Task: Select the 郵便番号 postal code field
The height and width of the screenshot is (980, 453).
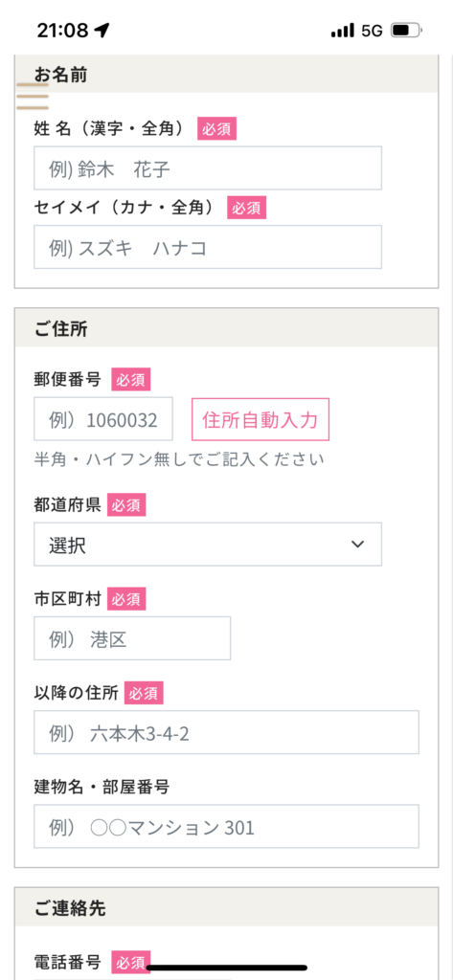Action: [x=103, y=419]
